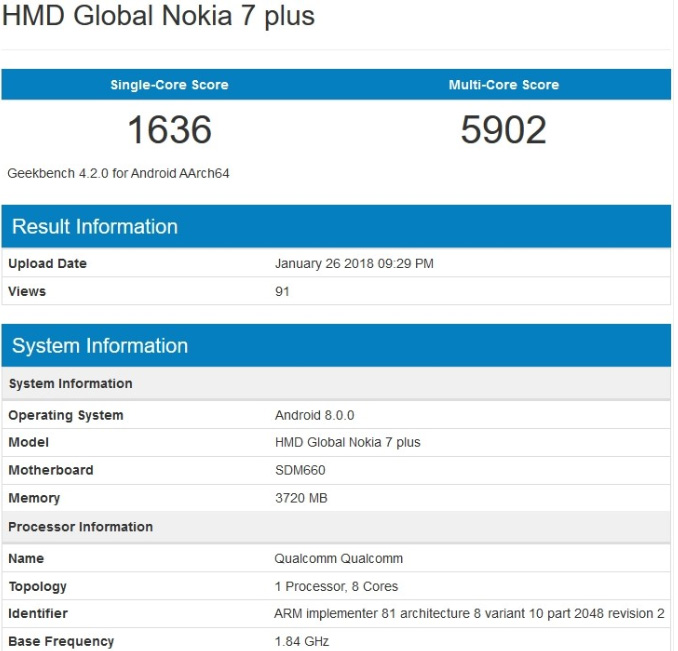
Task: Click the Identifier label
Action: (38, 613)
